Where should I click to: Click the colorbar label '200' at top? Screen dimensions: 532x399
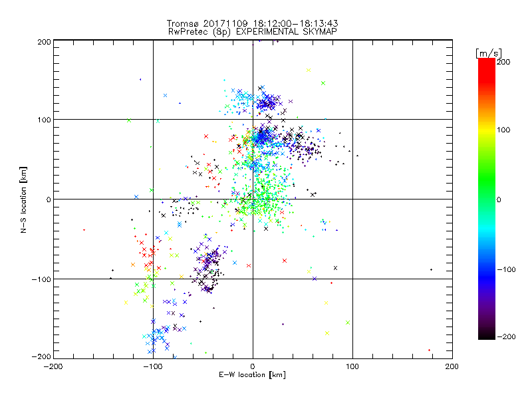[x=503, y=62]
